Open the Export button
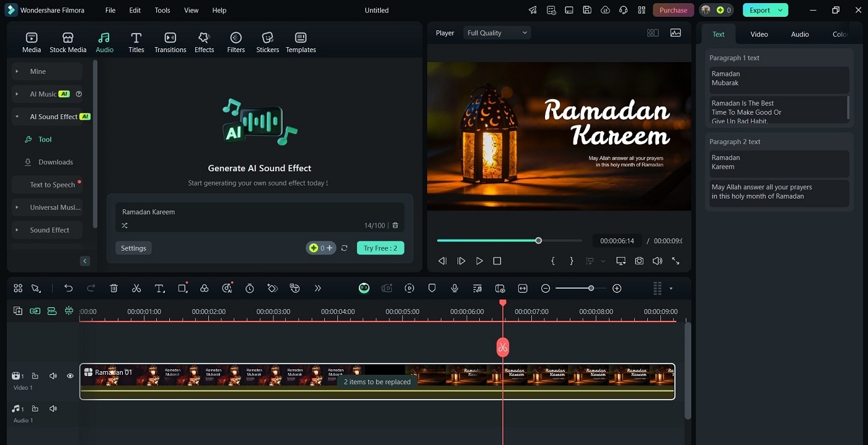868x445 pixels. tap(759, 10)
